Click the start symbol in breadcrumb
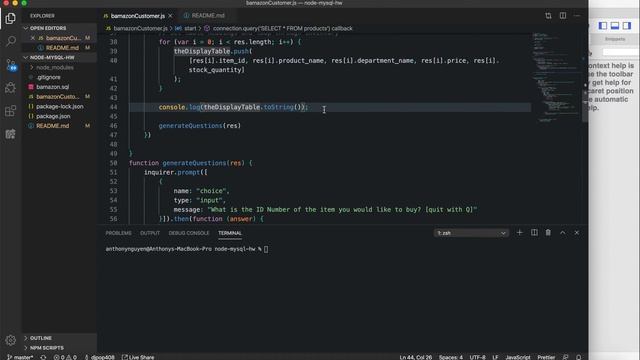The width and height of the screenshot is (640, 360). (x=186, y=29)
